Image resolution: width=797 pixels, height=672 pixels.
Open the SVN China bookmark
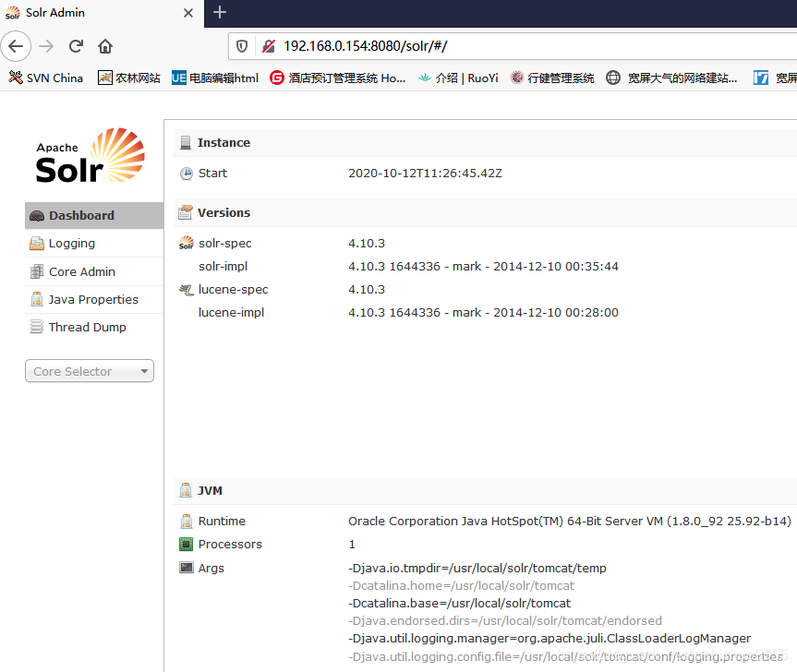pyautogui.click(x=46, y=78)
